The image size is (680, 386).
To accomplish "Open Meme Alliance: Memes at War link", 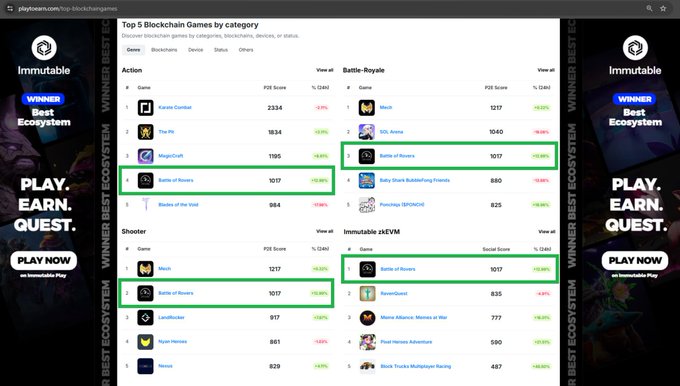I will click(414, 318).
